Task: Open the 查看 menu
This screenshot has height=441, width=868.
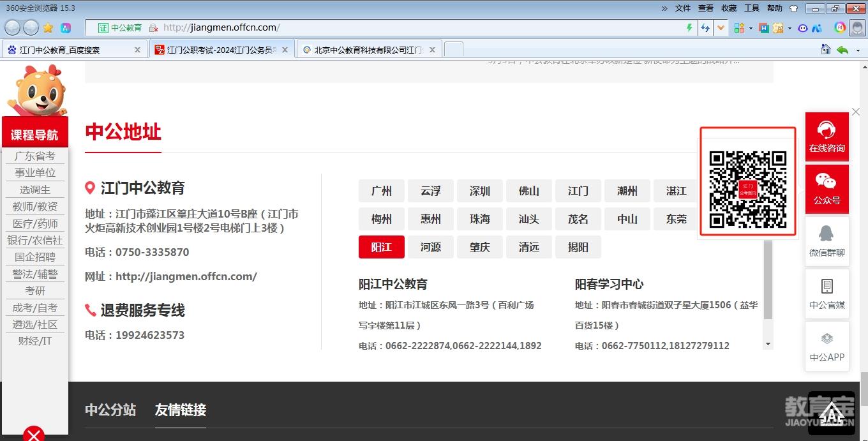Action: (x=706, y=8)
